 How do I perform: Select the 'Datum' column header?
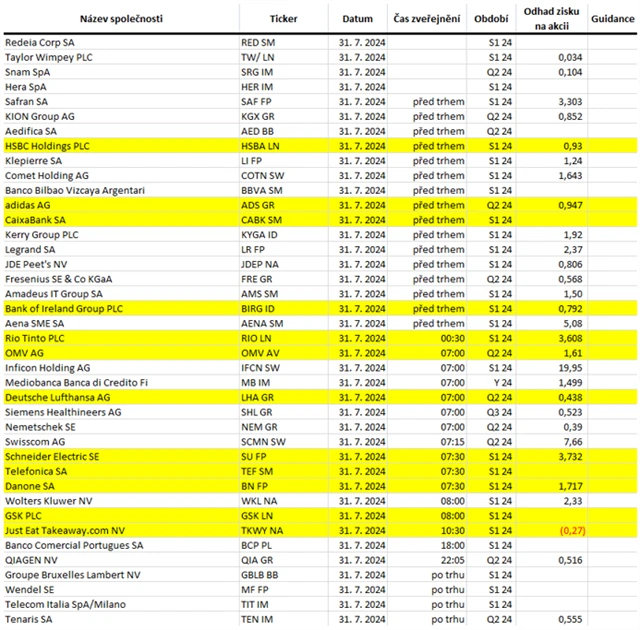point(357,18)
